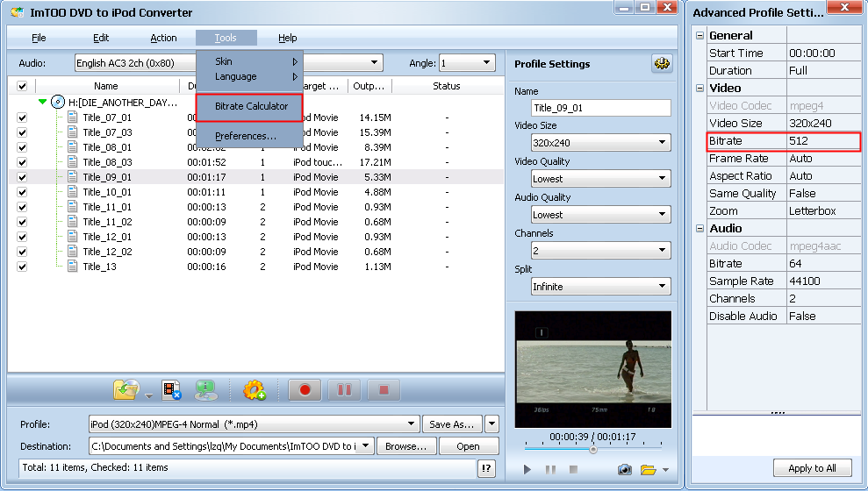Click the profile Name input field
This screenshot has height=491, width=868.
tap(600, 108)
